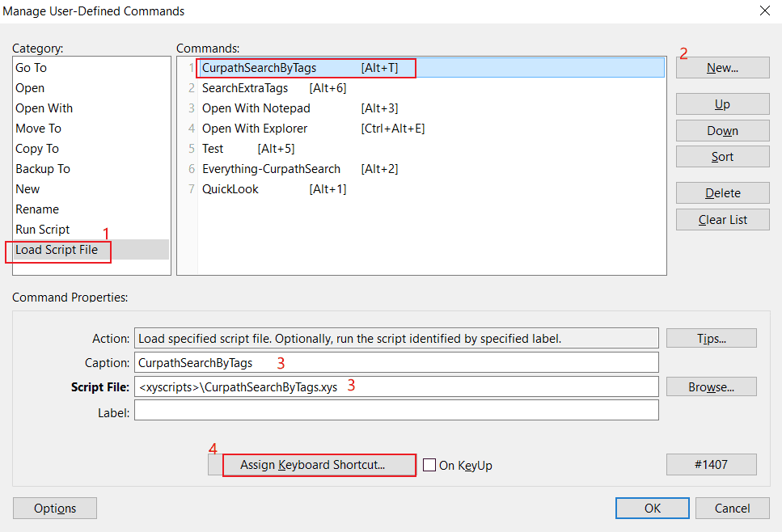Screen dimensions: 782x532
Task: Select the Test command
Action: tap(431, 149)
